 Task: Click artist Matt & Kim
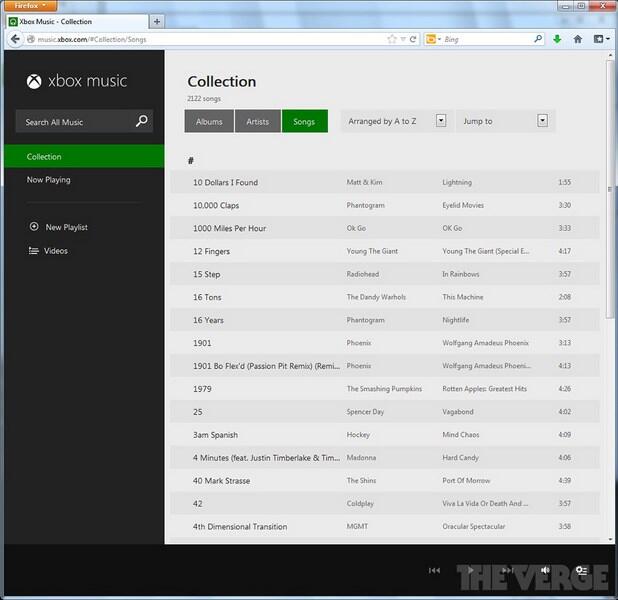[x=365, y=182]
